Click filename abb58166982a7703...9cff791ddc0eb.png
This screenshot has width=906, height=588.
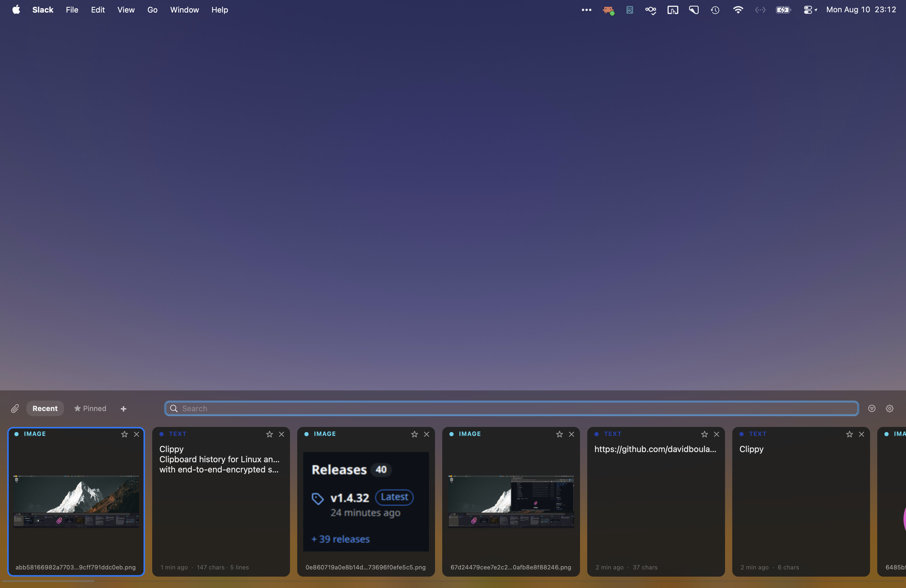click(76, 567)
